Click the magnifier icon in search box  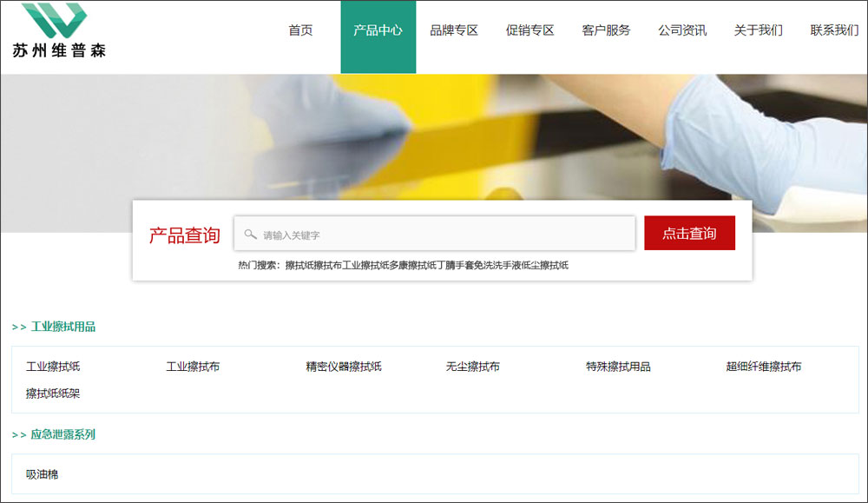250,235
